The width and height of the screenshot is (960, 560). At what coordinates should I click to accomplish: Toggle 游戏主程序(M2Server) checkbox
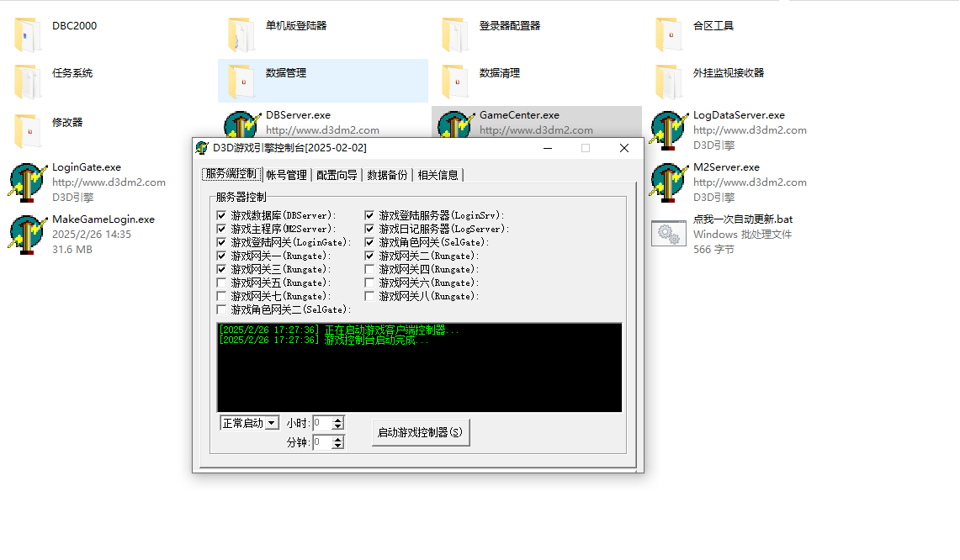(x=221, y=229)
